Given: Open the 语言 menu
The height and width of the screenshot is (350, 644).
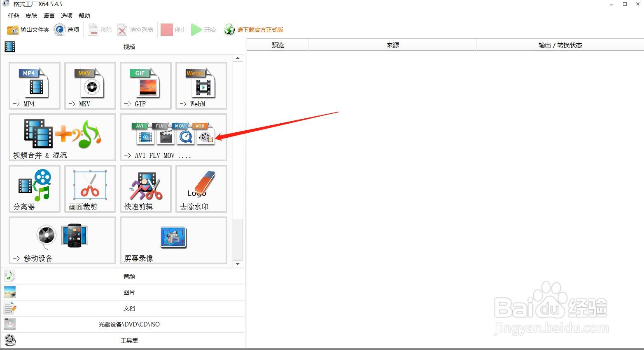Looking at the screenshot, I should (x=49, y=16).
